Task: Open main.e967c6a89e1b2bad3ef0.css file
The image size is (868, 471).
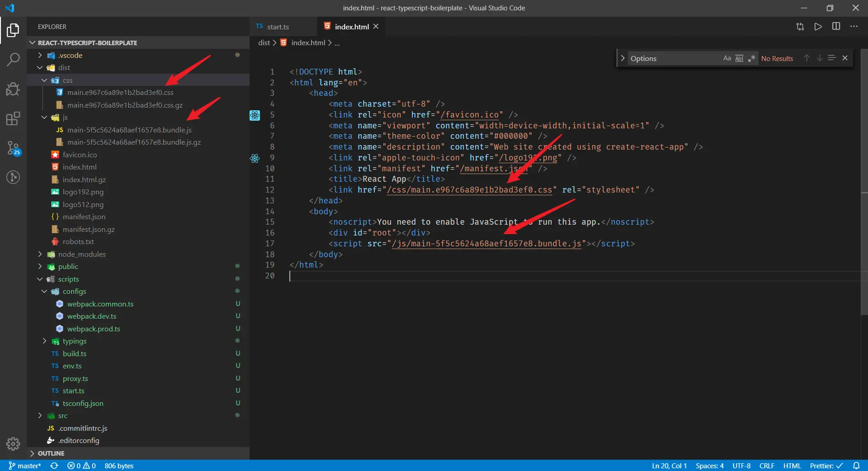Action: click(120, 93)
